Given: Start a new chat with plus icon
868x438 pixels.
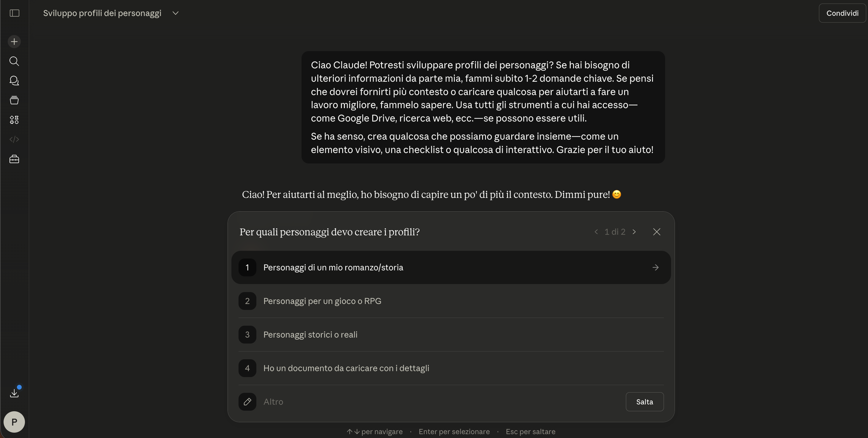Looking at the screenshot, I should [14, 42].
